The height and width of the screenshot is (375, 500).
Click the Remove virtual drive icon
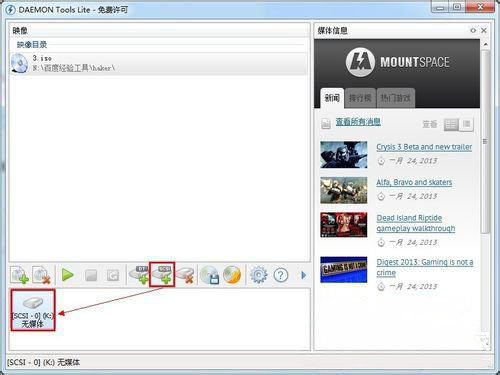[x=185, y=275]
